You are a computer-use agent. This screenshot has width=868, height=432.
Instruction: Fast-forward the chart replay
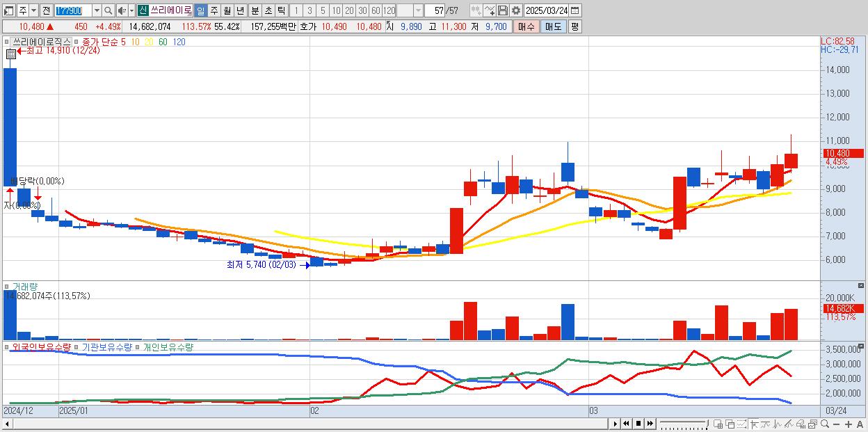tap(650, 424)
